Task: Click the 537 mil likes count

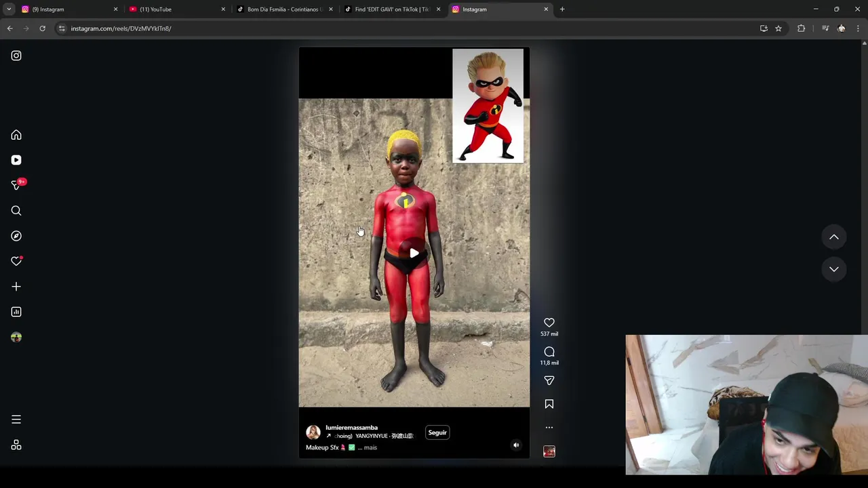Action: point(549,334)
